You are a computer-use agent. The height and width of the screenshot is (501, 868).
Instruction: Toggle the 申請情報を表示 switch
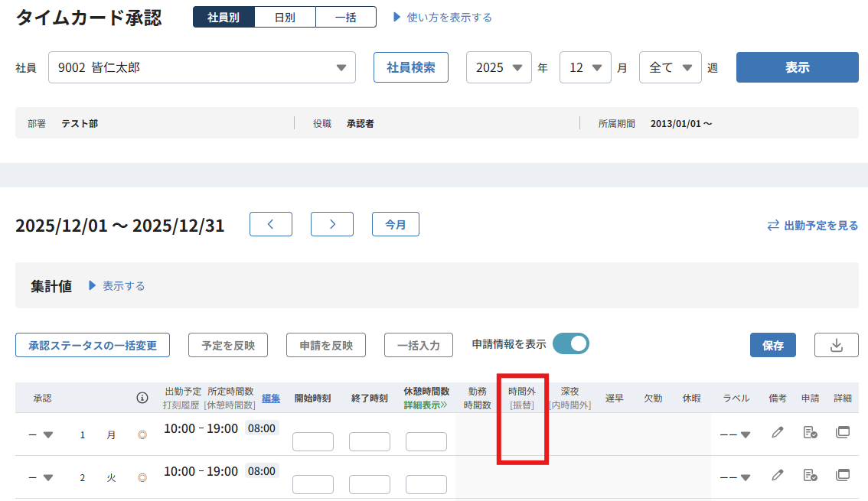[x=571, y=344]
